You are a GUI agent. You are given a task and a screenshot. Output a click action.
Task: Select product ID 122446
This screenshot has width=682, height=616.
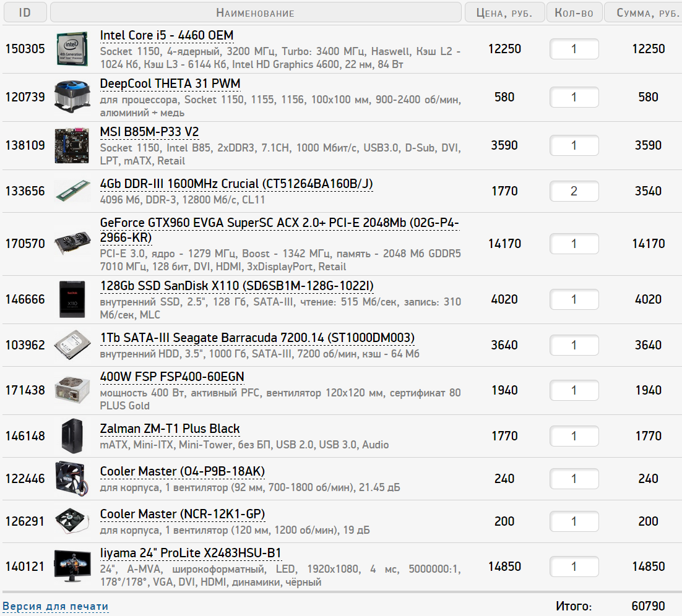[x=25, y=478]
